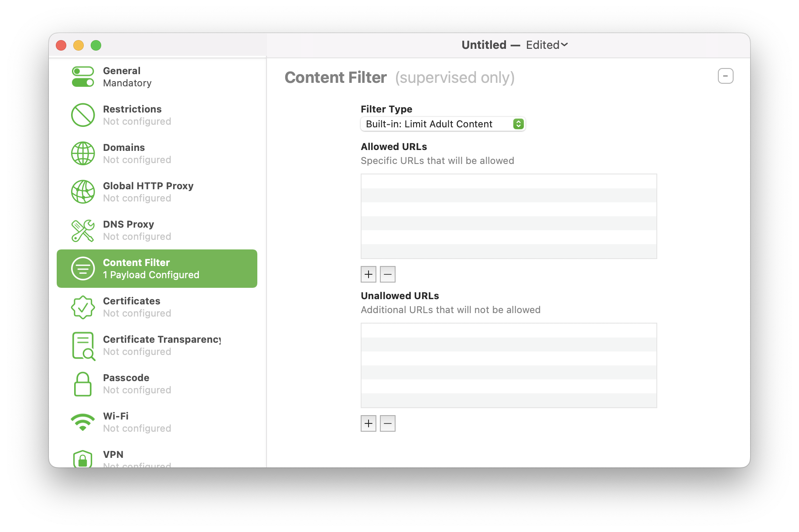
Task: Click the DNS Proxy tools icon
Action: pos(83,230)
